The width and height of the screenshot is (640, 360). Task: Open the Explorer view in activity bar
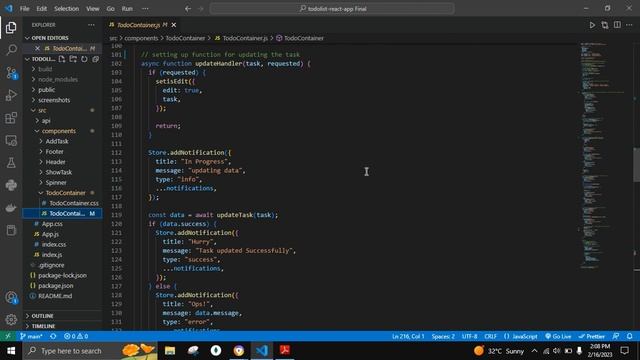pos(11,27)
